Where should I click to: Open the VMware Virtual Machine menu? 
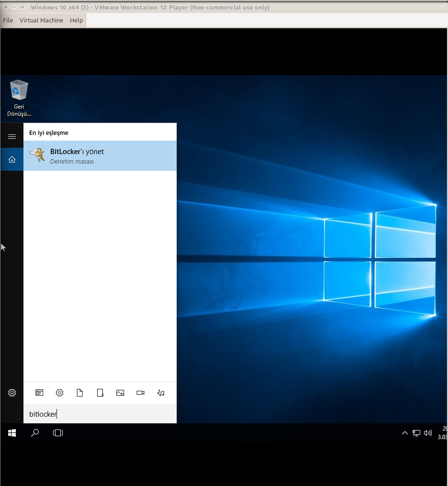(x=41, y=21)
